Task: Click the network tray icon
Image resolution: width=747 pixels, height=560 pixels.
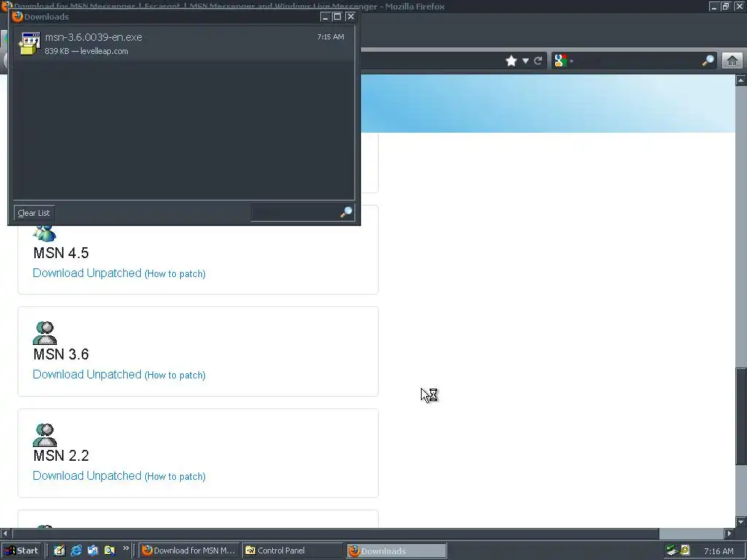Action: tap(672, 551)
